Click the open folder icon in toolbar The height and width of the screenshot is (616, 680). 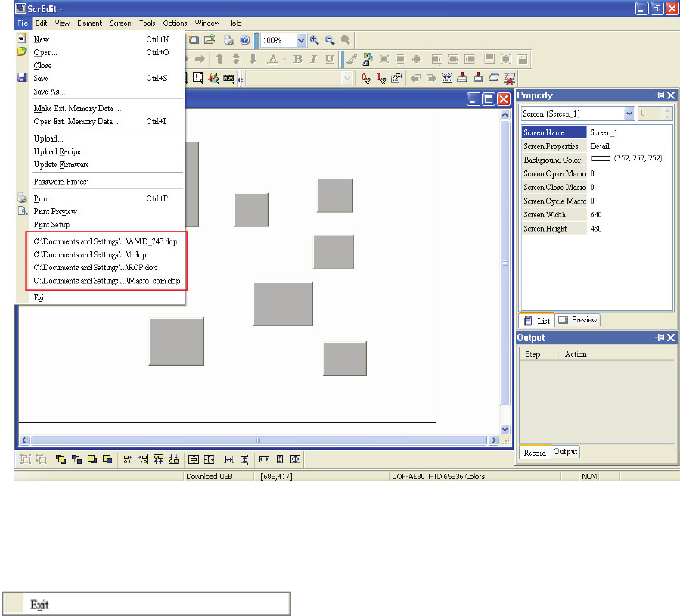210,40
